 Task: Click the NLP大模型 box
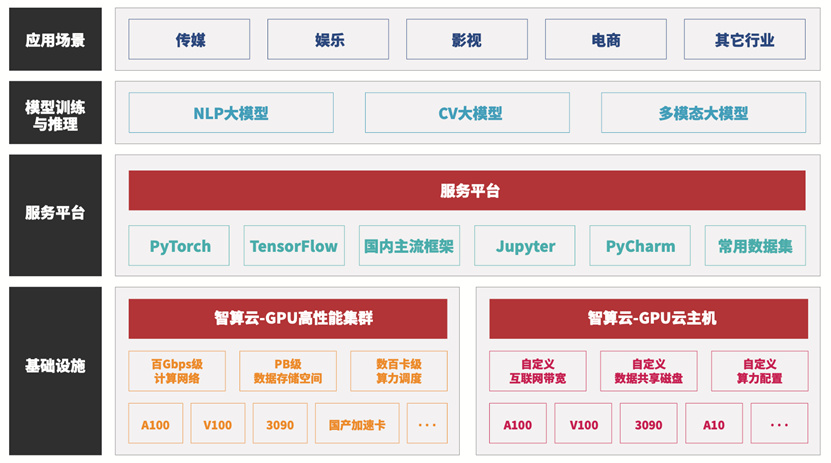tap(230, 113)
